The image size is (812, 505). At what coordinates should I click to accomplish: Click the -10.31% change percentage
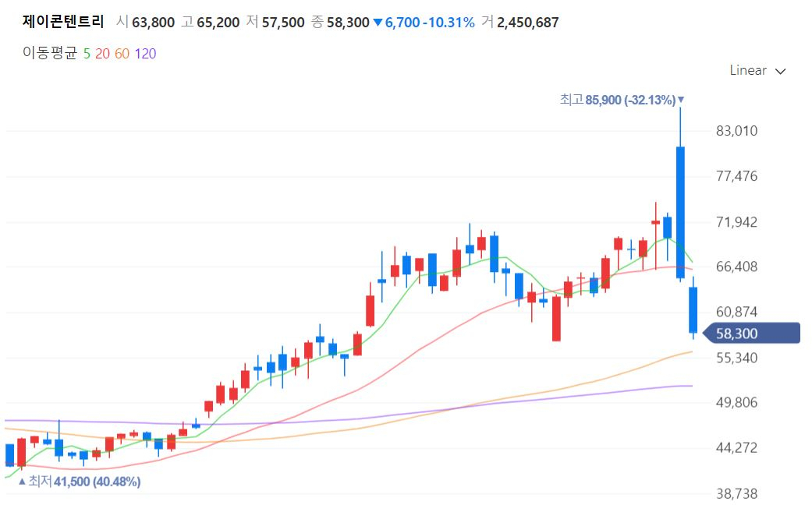448,23
